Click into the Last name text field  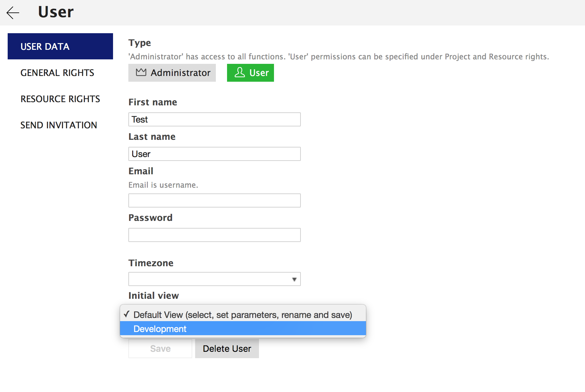tap(214, 154)
